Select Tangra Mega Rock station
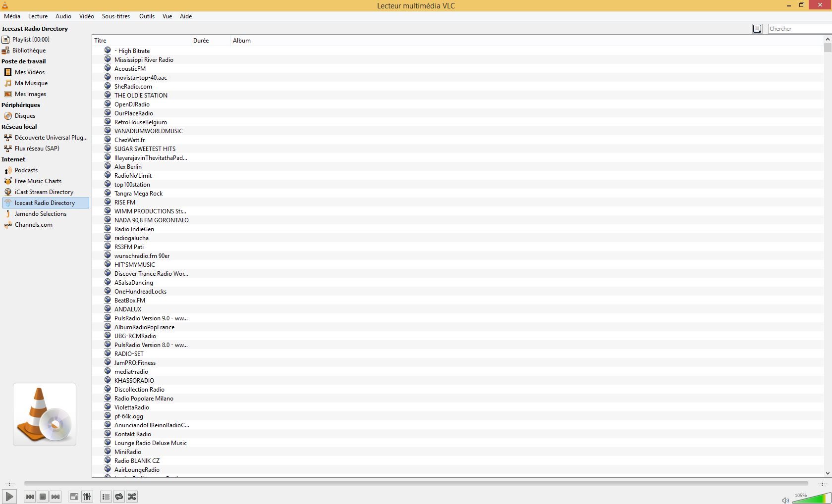The image size is (832, 504). (138, 194)
